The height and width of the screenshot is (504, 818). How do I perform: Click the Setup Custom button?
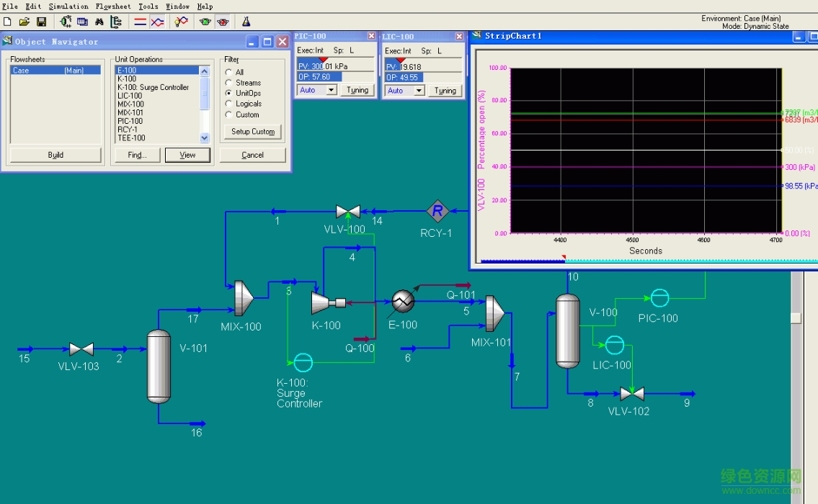pos(252,132)
